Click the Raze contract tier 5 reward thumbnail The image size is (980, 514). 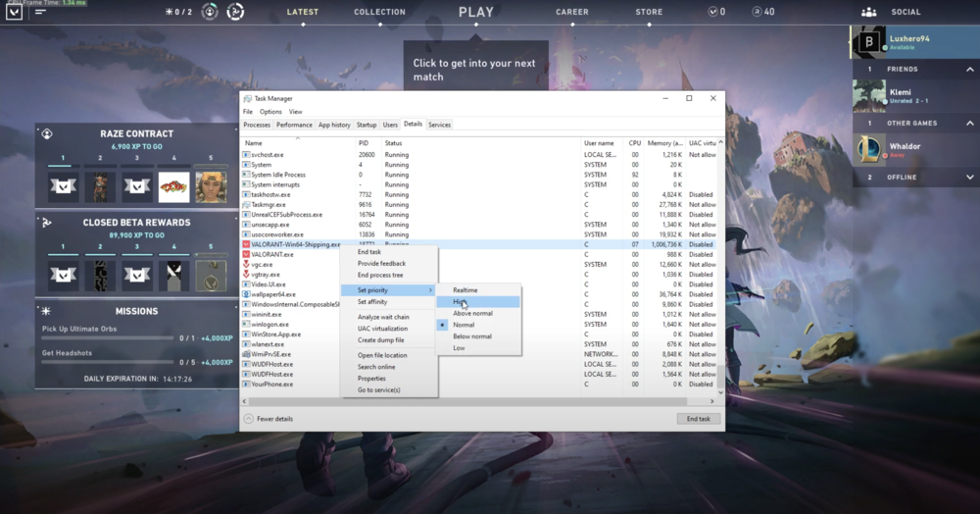(211, 186)
